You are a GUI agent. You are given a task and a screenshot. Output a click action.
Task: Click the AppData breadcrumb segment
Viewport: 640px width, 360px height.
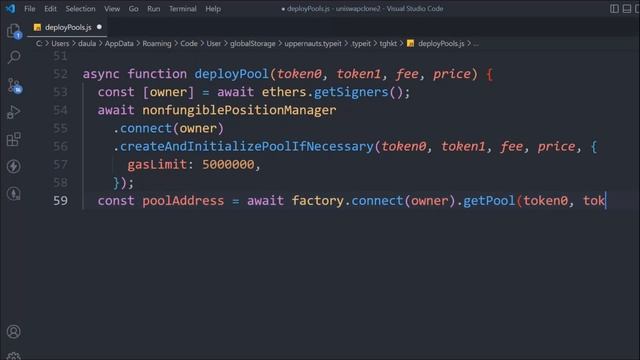(119, 44)
